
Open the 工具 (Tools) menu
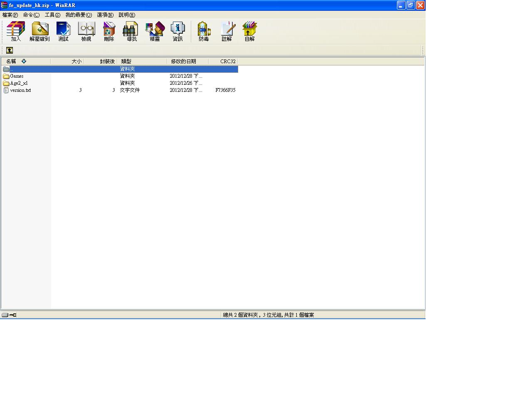[x=52, y=15]
